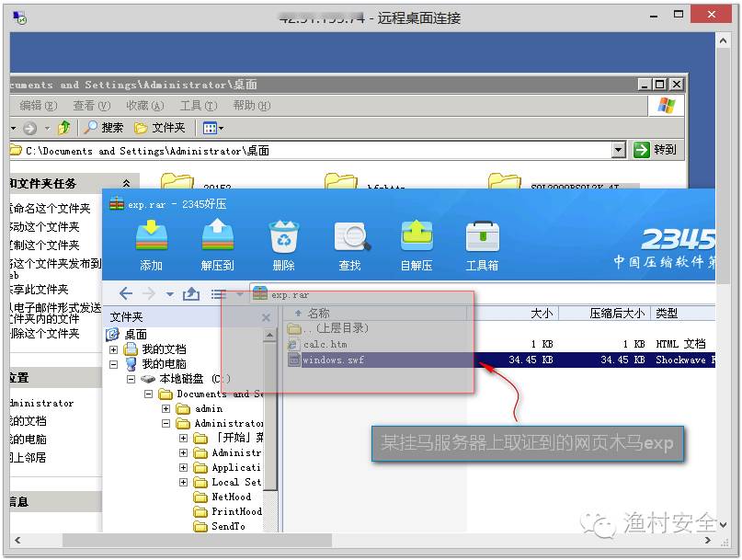Open the 工具箱 (Toolbox) icon
742x560 pixels.
pyautogui.click(x=482, y=235)
